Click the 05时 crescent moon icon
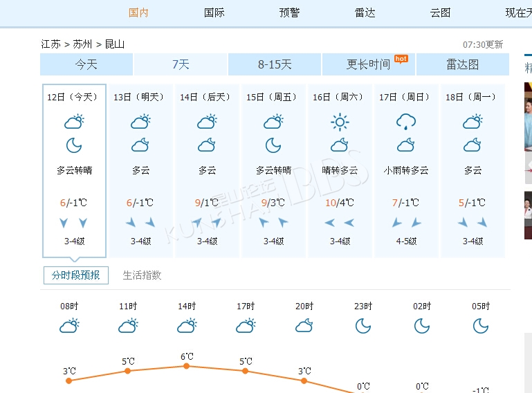This screenshot has width=532, height=393. [x=481, y=326]
